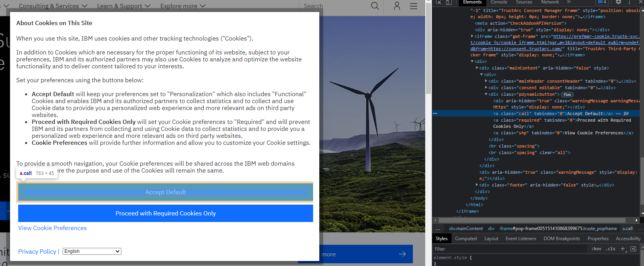
Task: Select the Styles tab
Action: point(441,239)
